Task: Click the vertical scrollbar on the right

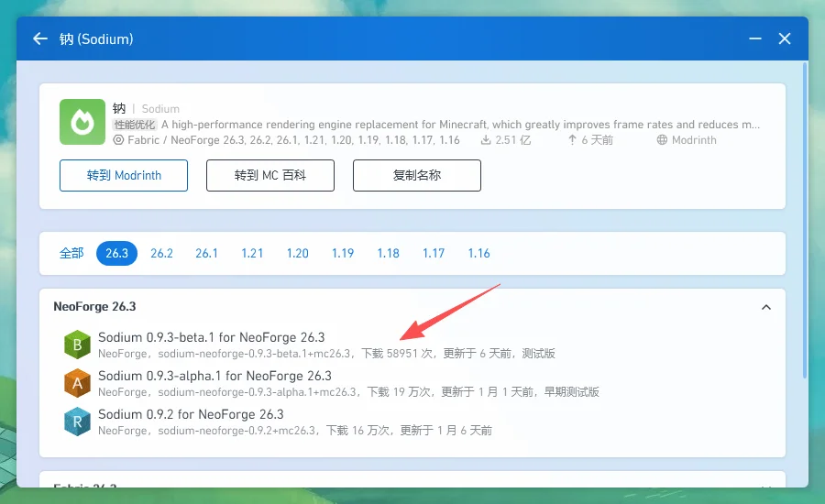Action: [x=805, y=220]
